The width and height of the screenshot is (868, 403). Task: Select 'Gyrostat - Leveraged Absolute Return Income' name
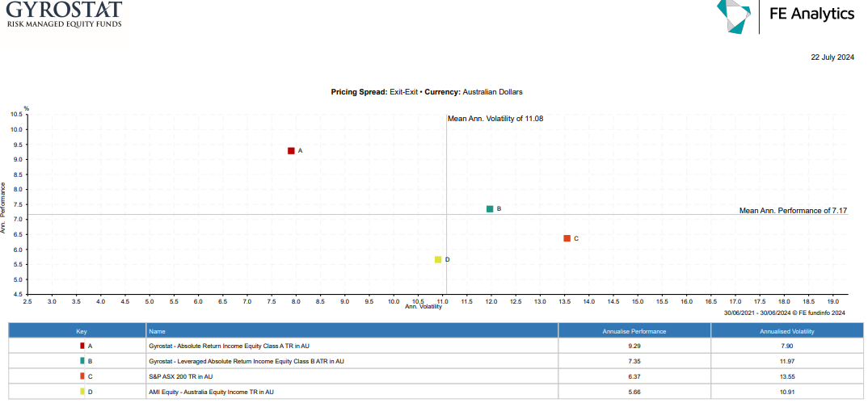246,361
